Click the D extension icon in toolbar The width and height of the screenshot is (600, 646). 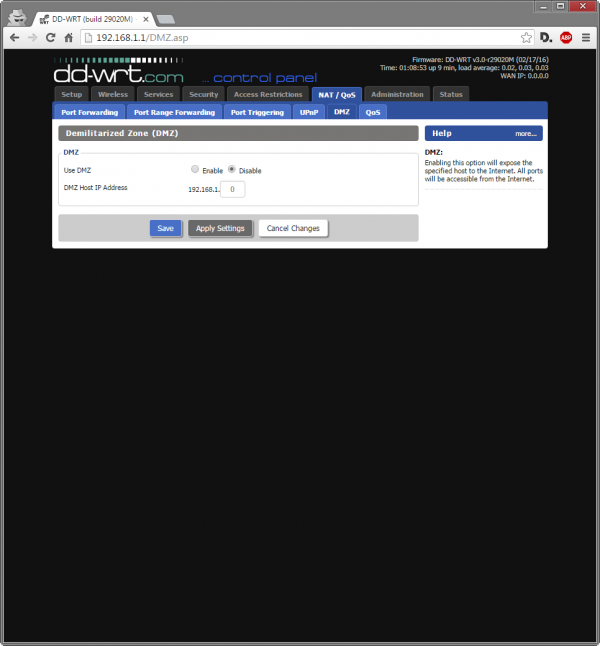[546, 37]
